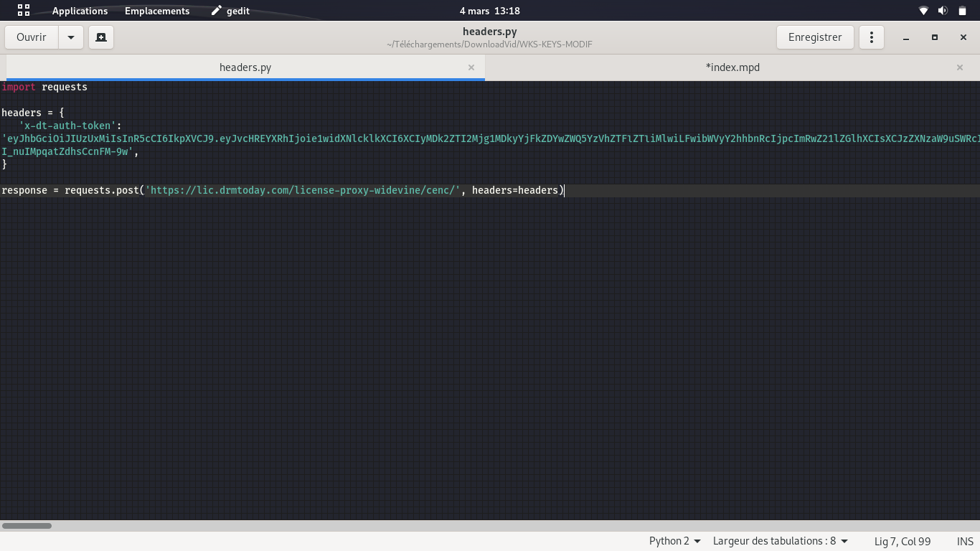980x551 pixels.
Task: Open the Python 2 language selector
Action: tap(674, 541)
